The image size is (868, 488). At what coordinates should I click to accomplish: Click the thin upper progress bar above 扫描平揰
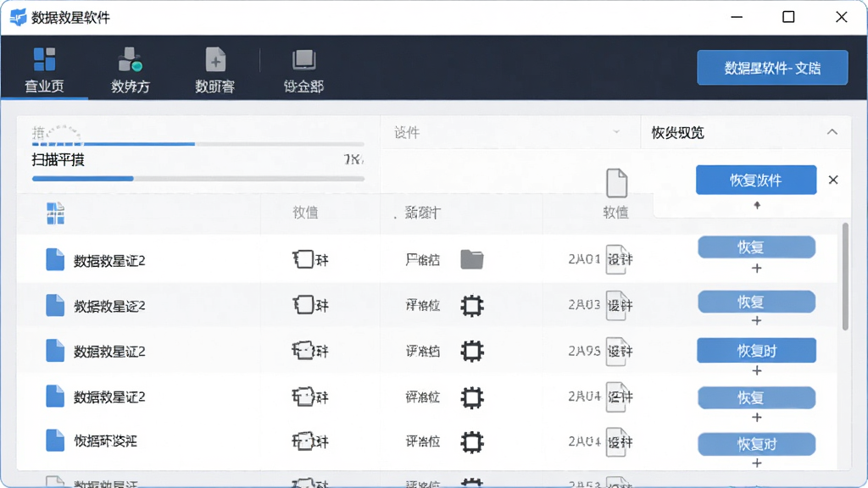click(x=198, y=144)
